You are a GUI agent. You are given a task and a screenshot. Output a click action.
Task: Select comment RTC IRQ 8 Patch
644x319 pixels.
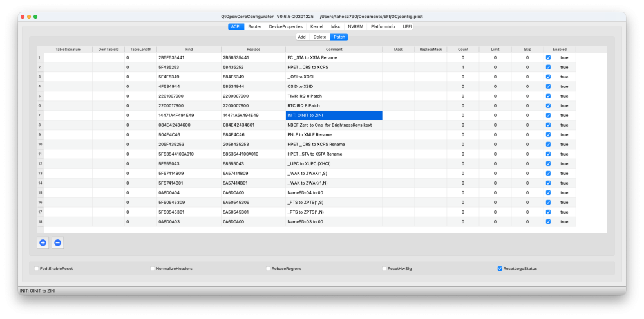click(334, 105)
